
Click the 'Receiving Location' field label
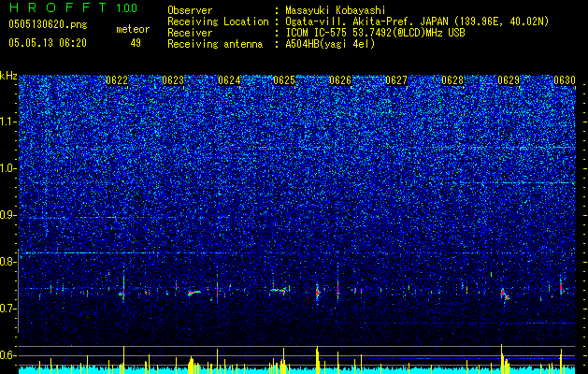218,22
